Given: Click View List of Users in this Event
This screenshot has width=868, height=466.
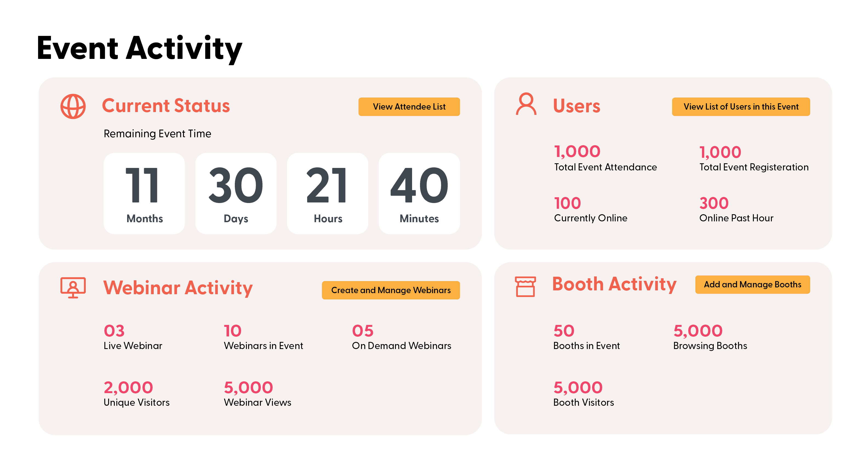Looking at the screenshot, I should (741, 107).
